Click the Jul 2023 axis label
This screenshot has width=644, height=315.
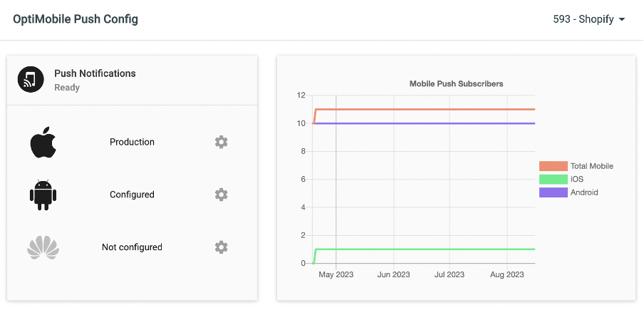tap(450, 274)
